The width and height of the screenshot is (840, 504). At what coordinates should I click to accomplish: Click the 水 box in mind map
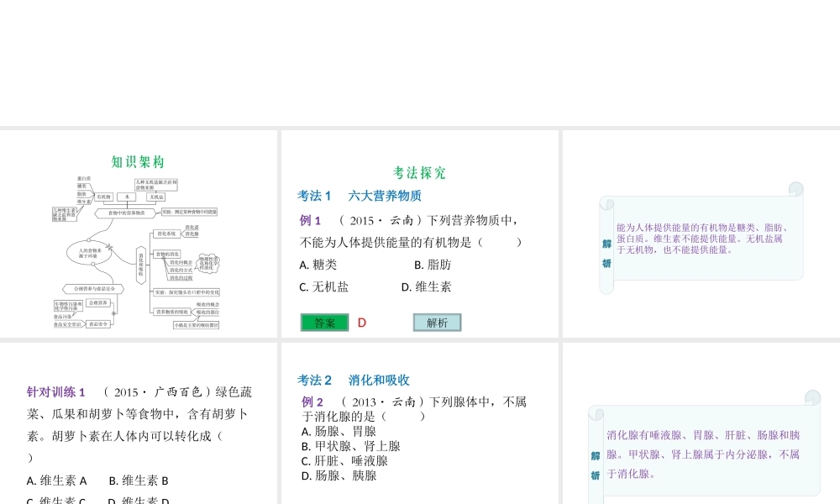127,197
